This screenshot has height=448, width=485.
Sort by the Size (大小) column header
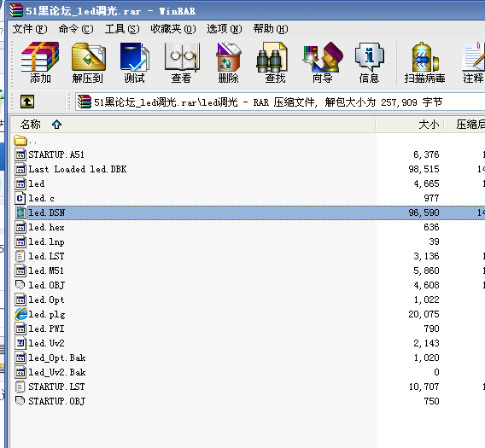point(429,125)
